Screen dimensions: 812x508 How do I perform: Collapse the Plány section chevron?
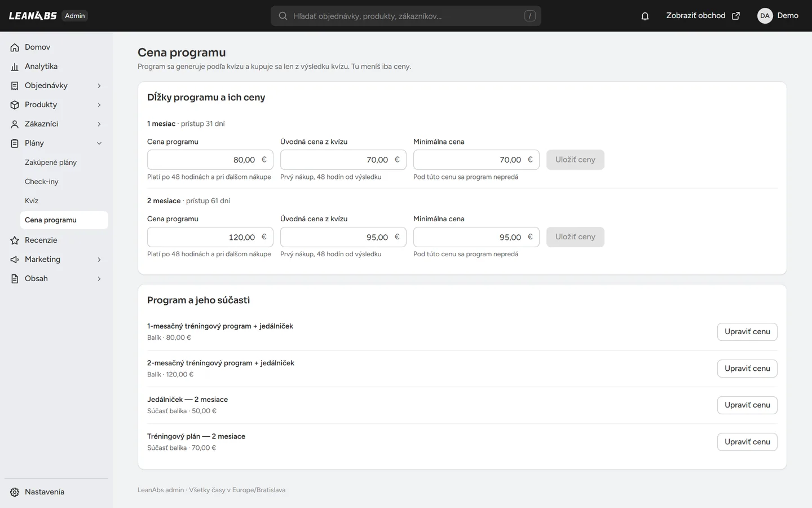pyautogui.click(x=99, y=143)
